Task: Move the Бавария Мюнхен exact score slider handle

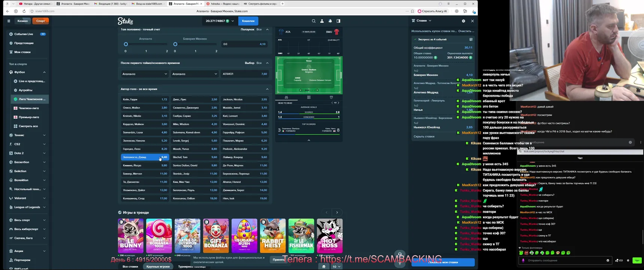Action: 175,44
